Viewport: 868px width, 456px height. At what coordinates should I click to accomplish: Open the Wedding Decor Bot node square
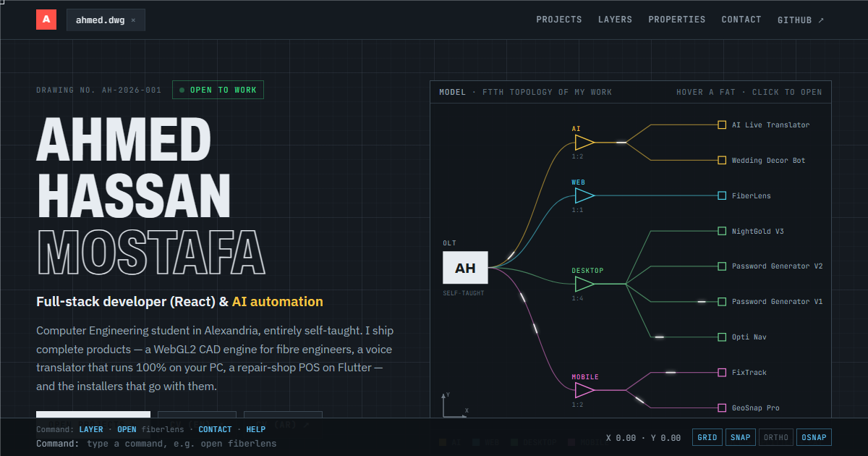722,160
